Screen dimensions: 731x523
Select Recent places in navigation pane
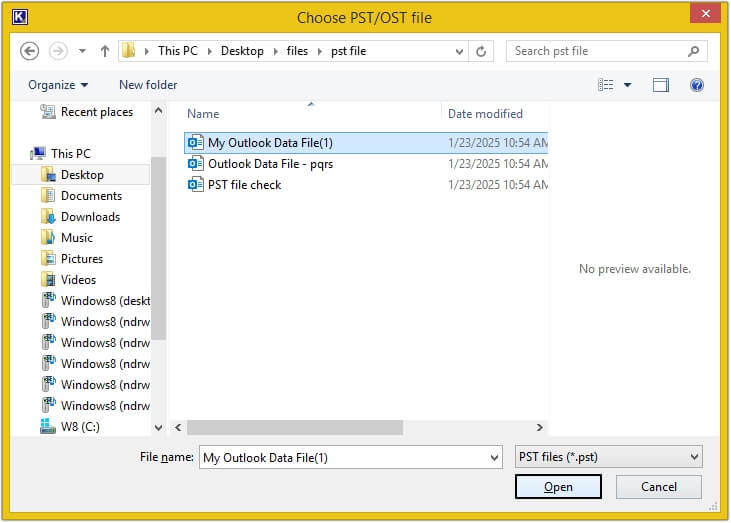(97, 112)
